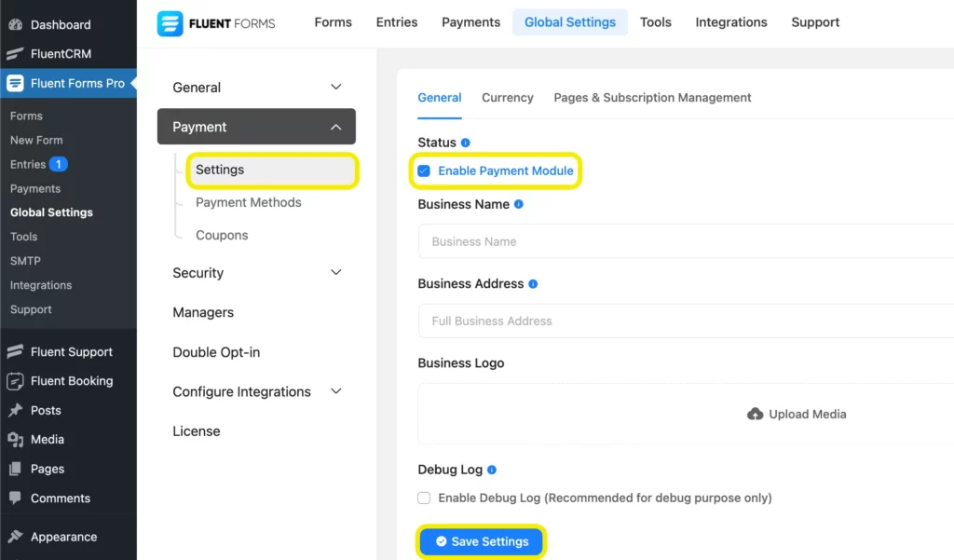Open Support in sidebar submenu
The image size is (954, 560).
point(31,309)
